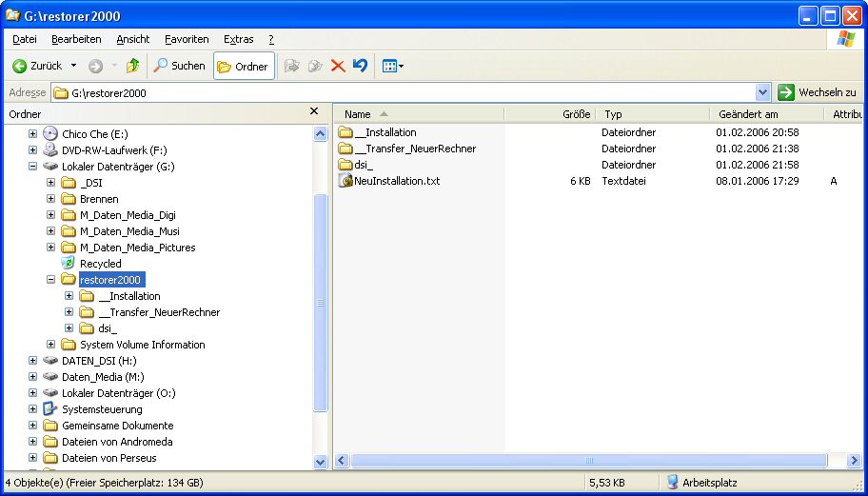Sort by the Größe column header
Screen dimensions: 868x496
pyautogui.click(x=550, y=114)
